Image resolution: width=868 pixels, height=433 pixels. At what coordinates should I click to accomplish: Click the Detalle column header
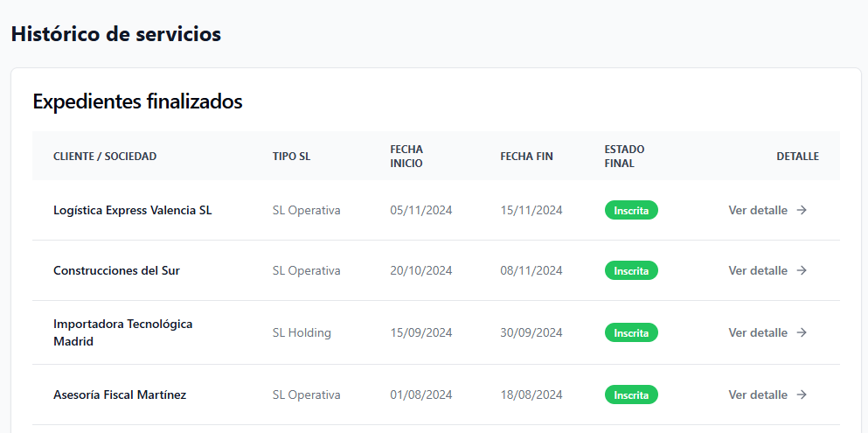click(x=797, y=157)
